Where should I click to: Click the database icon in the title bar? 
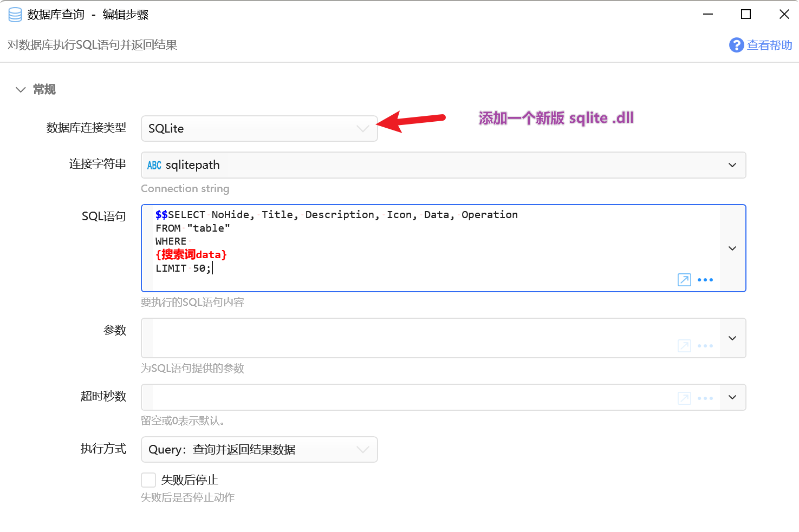pyautogui.click(x=15, y=15)
